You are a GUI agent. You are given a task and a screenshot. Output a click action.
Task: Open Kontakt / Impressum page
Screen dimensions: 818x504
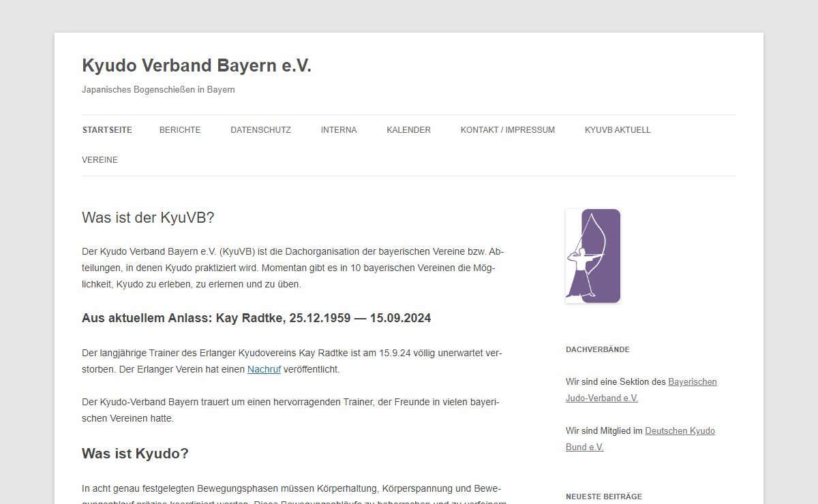(x=508, y=130)
